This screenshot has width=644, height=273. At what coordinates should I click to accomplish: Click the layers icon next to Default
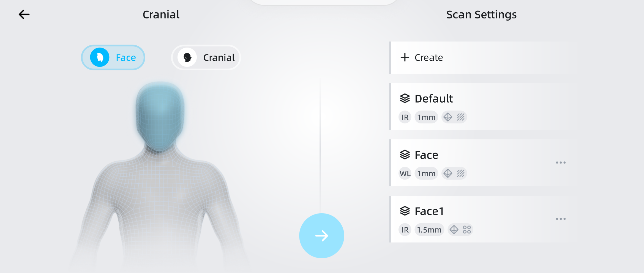click(405, 98)
